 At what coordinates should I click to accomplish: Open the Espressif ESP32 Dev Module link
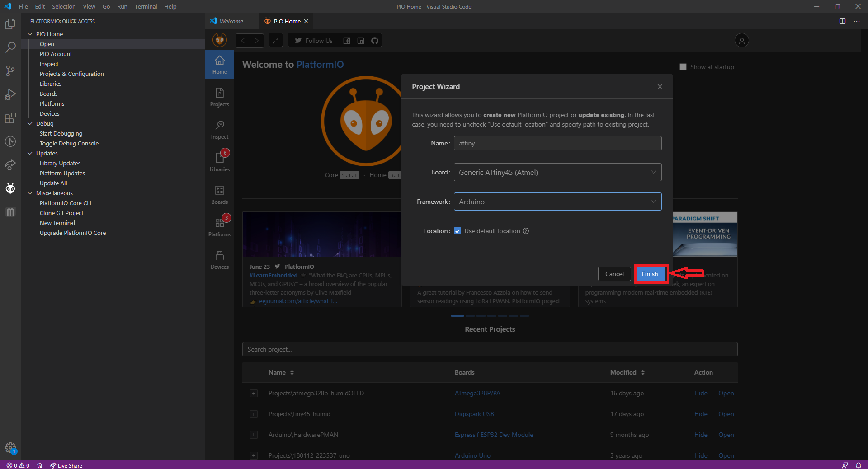pyautogui.click(x=494, y=435)
